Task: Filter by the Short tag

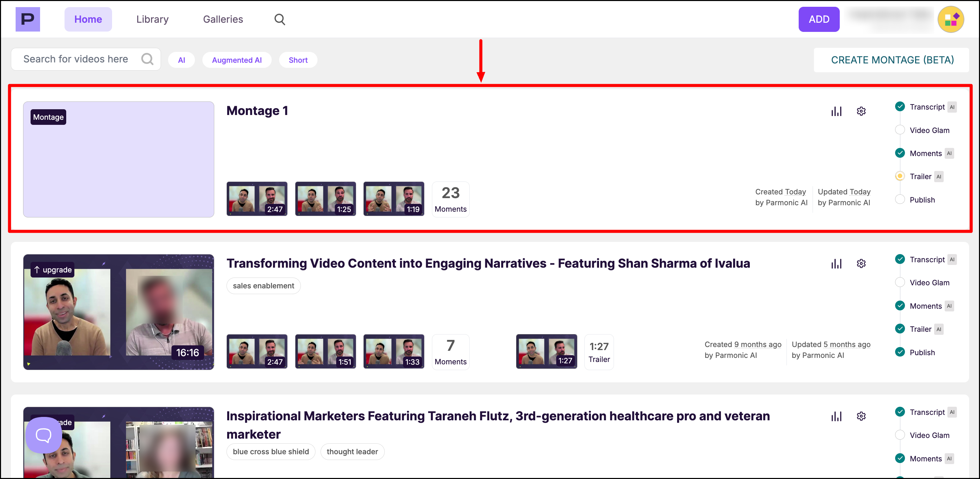Action: 298,60
